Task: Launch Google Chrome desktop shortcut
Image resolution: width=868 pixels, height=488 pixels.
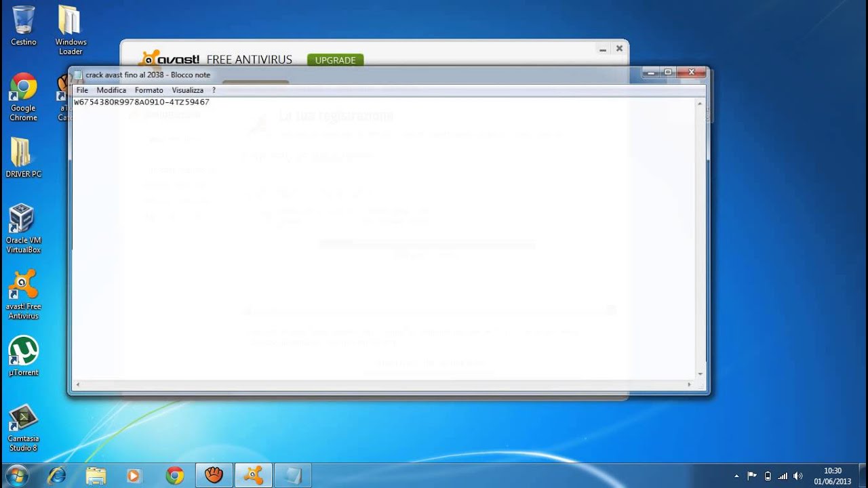Action: click(23, 97)
